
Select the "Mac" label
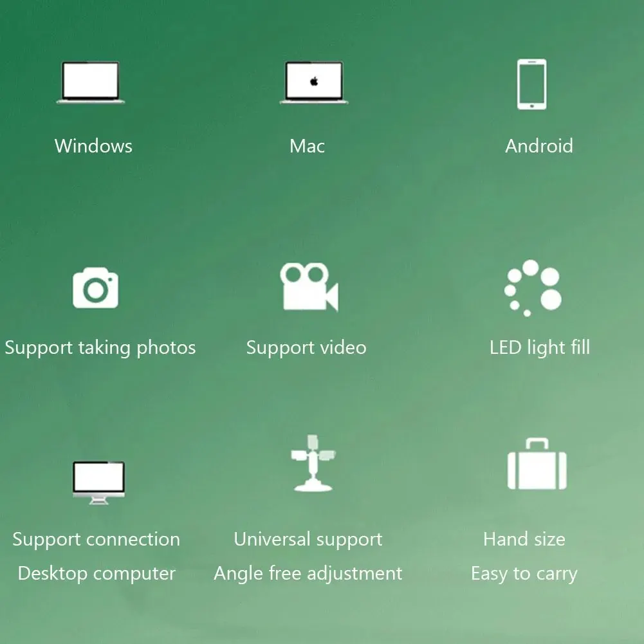click(x=308, y=146)
